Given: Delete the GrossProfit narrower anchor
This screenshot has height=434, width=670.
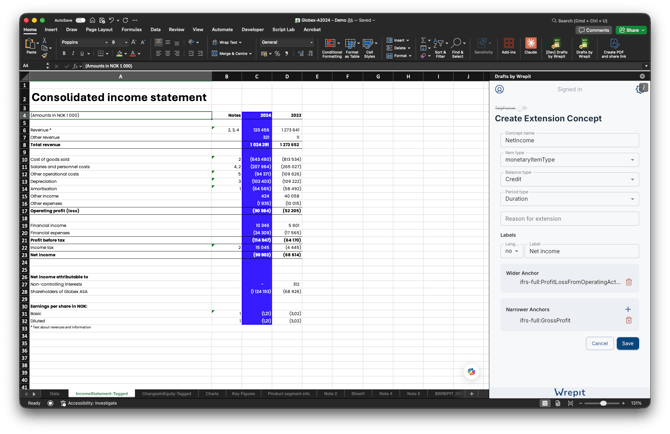Looking at the screenshot, I should tap(629, 320).
